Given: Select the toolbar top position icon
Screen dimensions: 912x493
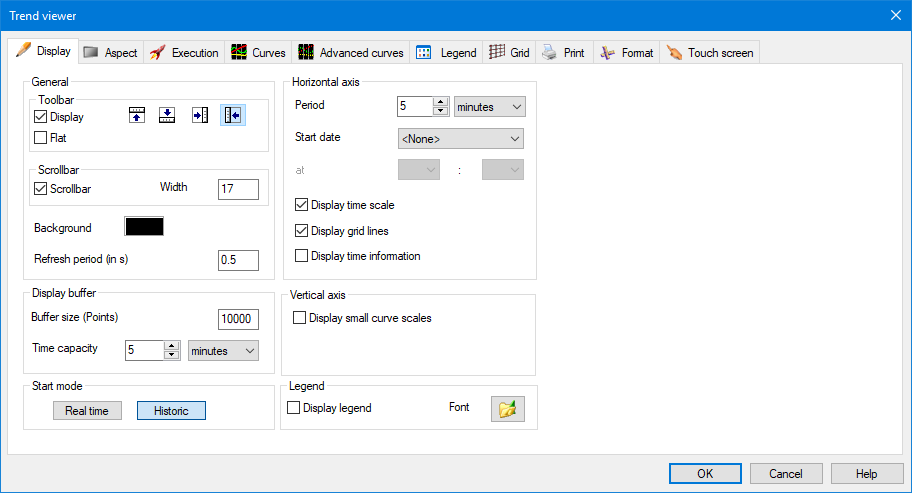Looking at the screenshot, I should (x=138, y=115).
